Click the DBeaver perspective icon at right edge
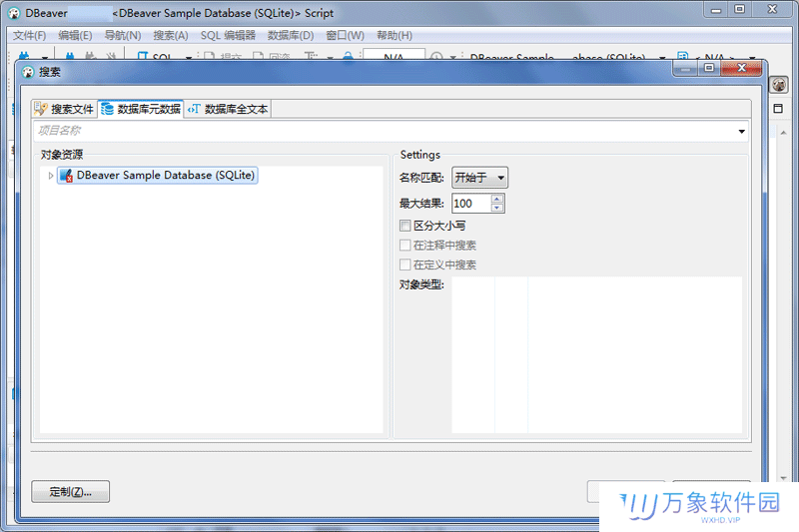The image size is (799, 532). point(778,85)
